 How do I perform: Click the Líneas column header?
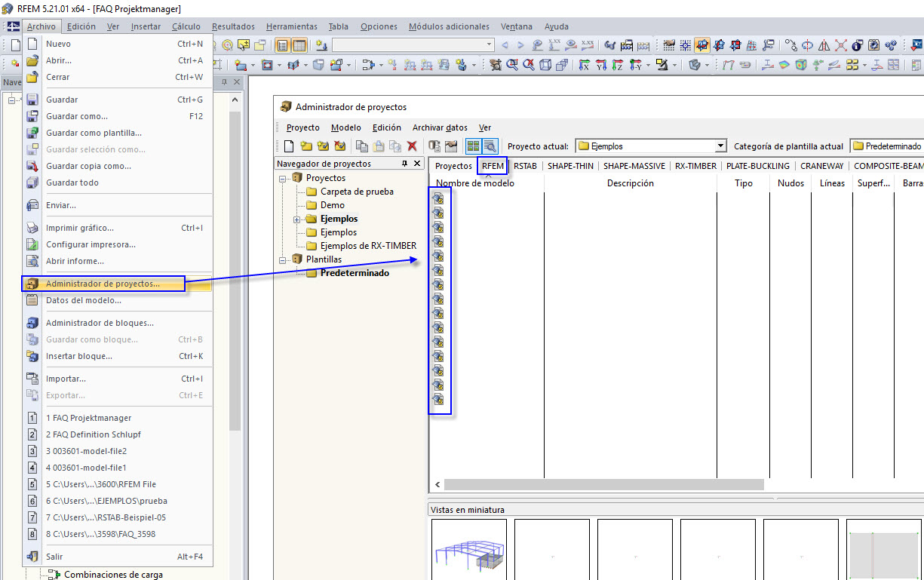833,183
